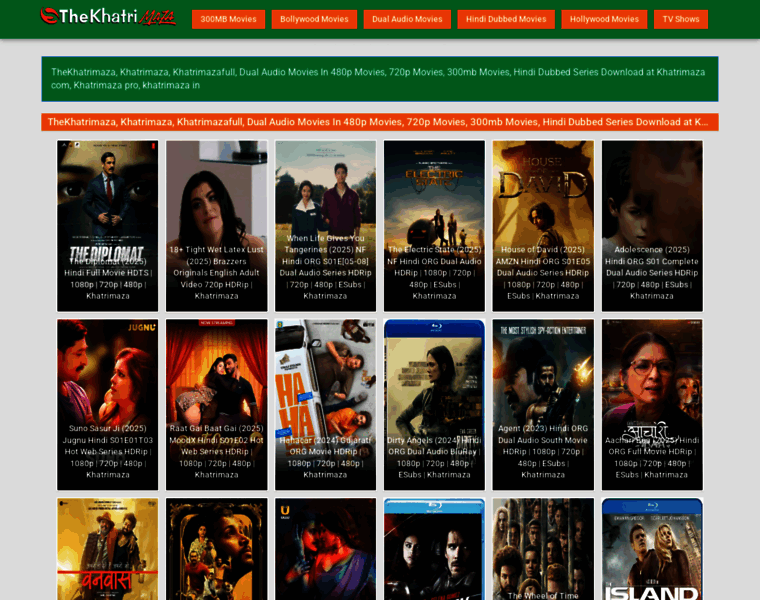Click Adolescence Hindi ORG S01 Complete link

pos(652,273)
